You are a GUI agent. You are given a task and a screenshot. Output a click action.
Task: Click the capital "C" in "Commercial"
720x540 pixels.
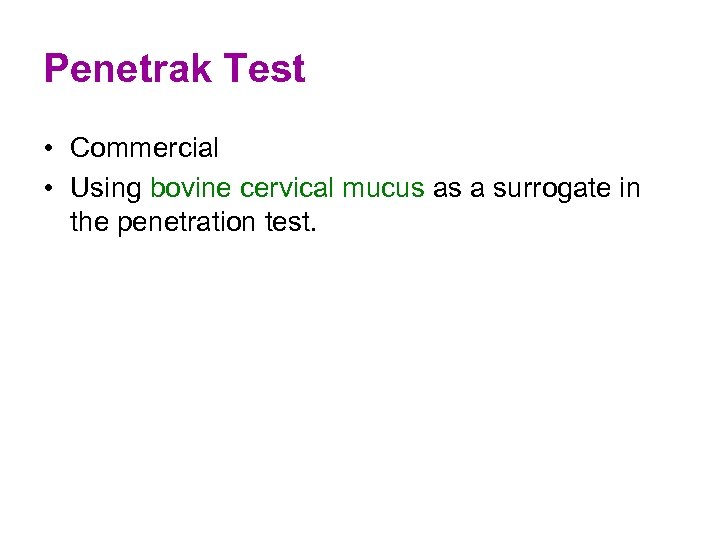coord(80,149)
